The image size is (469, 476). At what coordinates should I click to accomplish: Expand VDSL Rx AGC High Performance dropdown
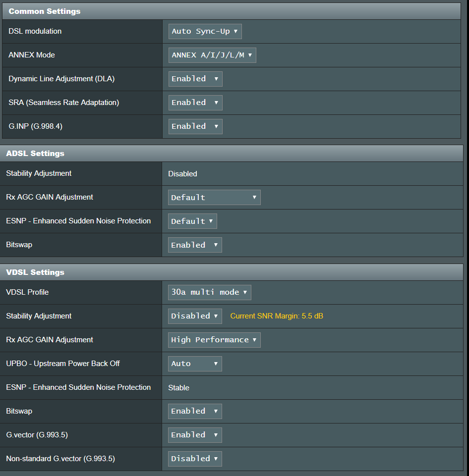214,340
